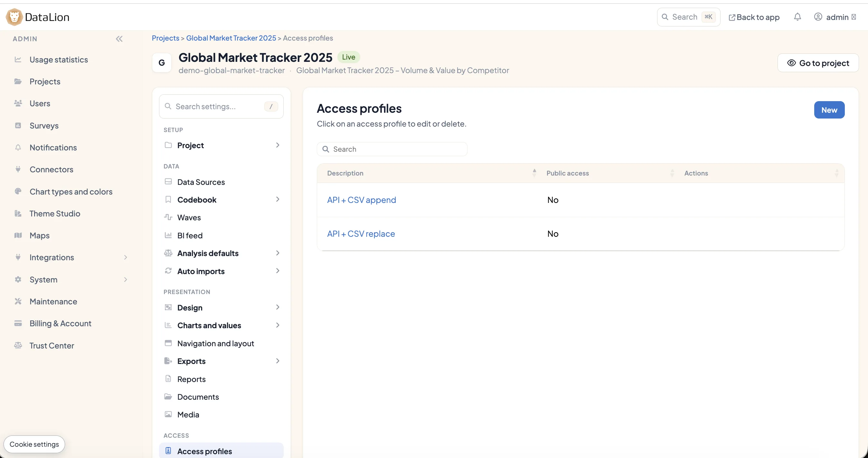Expand Analysis defaults chevron
The width and height of the screenshot is (868, 458).
click(x=278, y=253)
